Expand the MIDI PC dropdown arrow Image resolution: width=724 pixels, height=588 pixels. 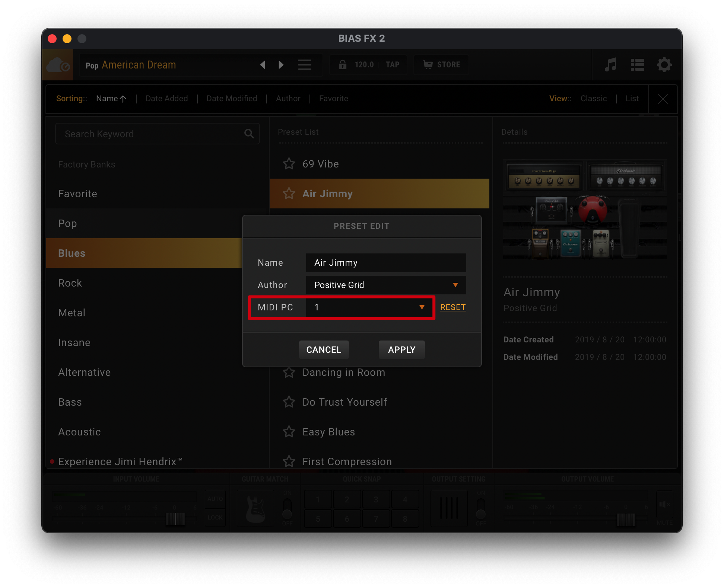(x=422, y=307)
